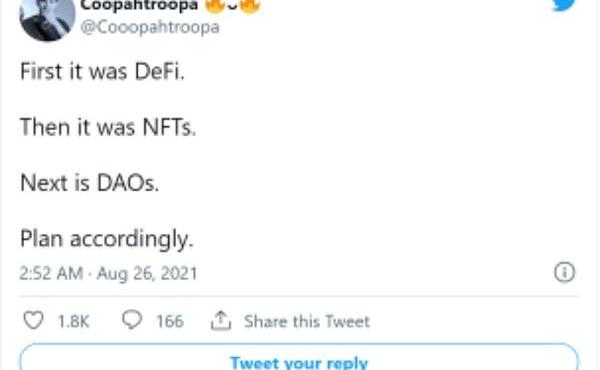The height and width of the screenshot is (370, 600).
Task: Click the 1.8K likes count
Action: (73, 321)
